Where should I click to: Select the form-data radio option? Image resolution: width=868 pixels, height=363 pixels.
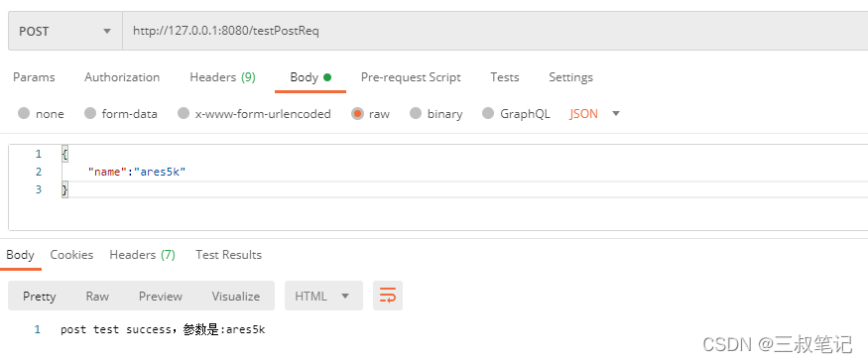121,114
